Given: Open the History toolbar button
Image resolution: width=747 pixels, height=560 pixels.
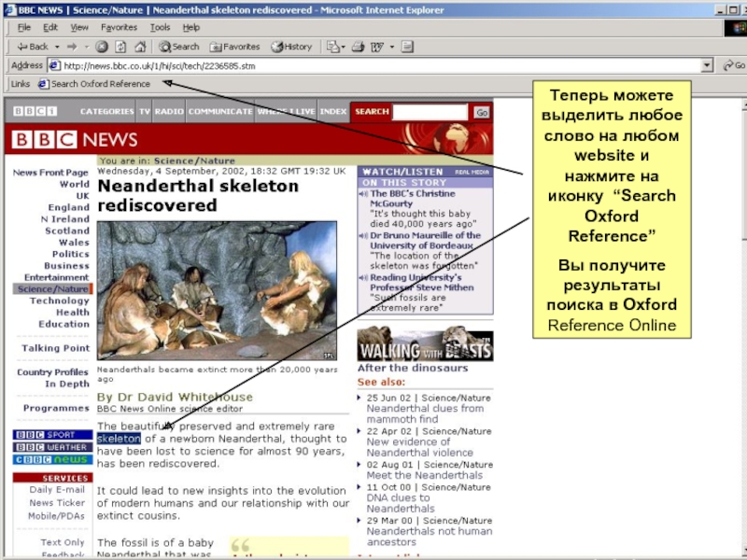Looking at the screenshot, I should [x=291, y=47].
